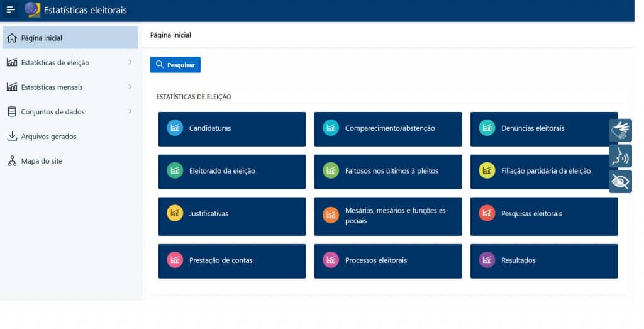
Task: Click the teal Comparecimento/abstenção chart icon
Action: click(331, 128)
